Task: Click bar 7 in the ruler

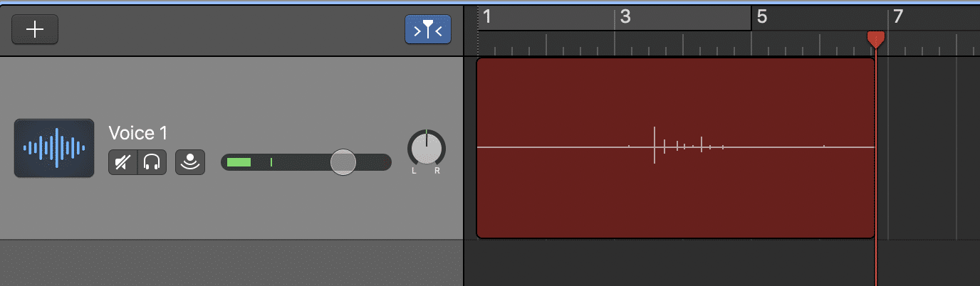Action: pyautogui.click(x=898, y=16)
